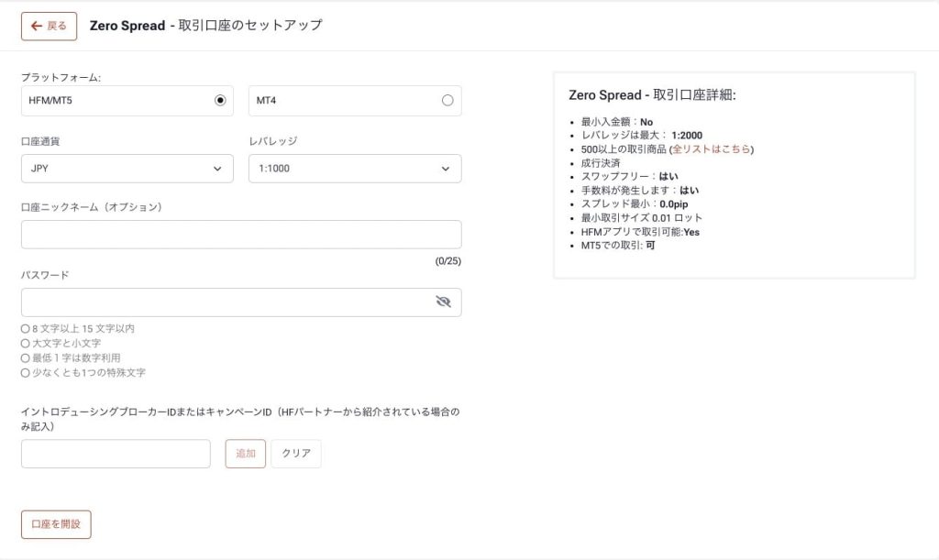
Task: Click the back arrow icon in 戻る button
Action: 37,26
